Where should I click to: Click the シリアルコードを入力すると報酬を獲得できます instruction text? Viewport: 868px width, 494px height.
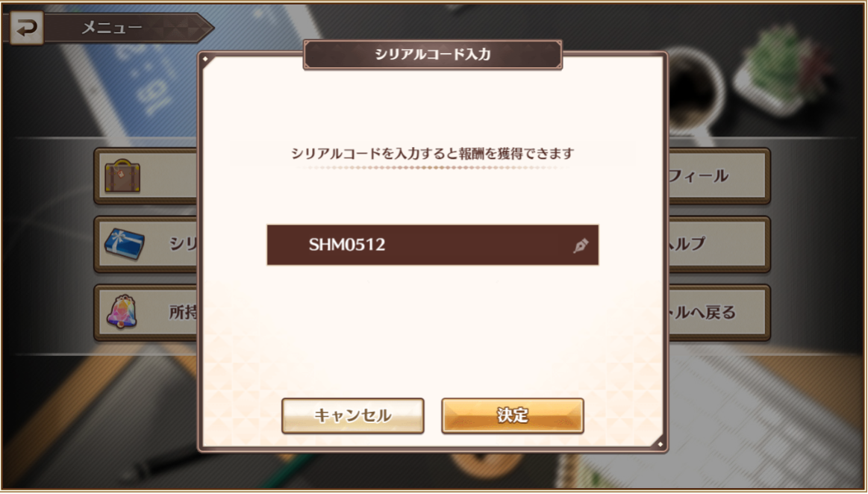pyautogui.click(x=432, y=153)
